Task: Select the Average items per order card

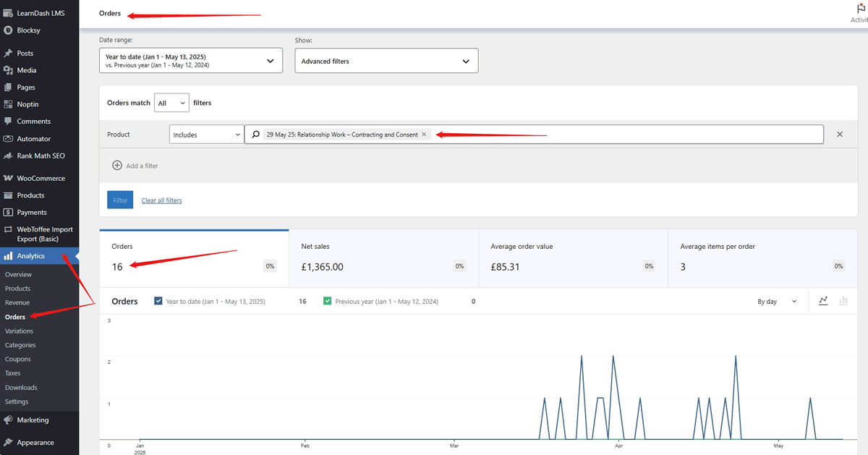Action: [762, 258]
